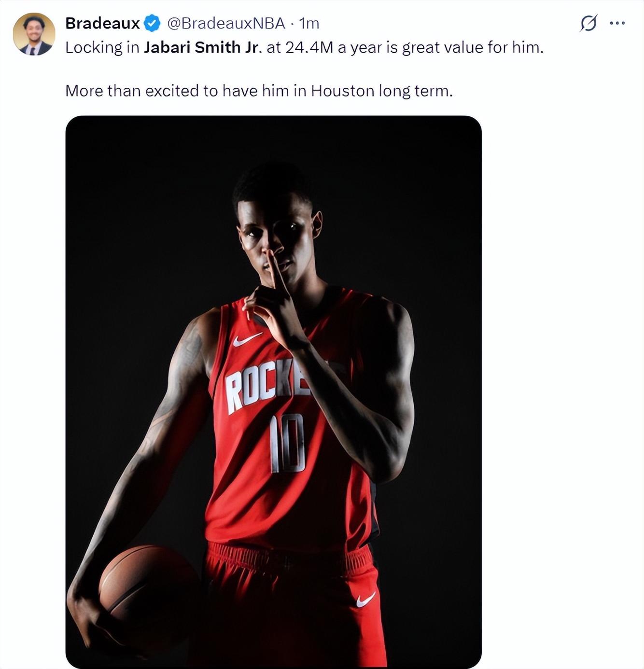Click the Bradeaux profile avatar
This screenshot has width=644, height=669.
click(34, 34)
